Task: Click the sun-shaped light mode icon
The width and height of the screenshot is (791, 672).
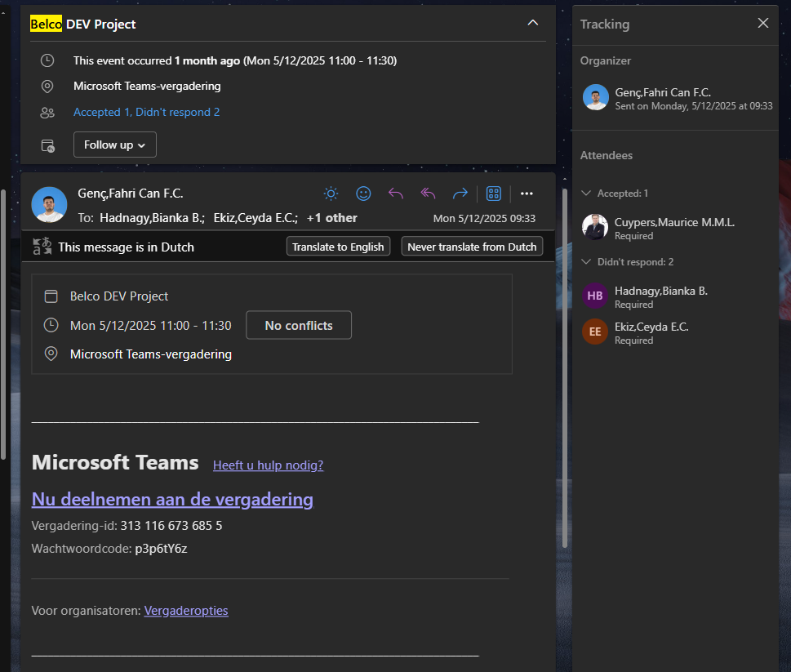Action: point(331,194)
